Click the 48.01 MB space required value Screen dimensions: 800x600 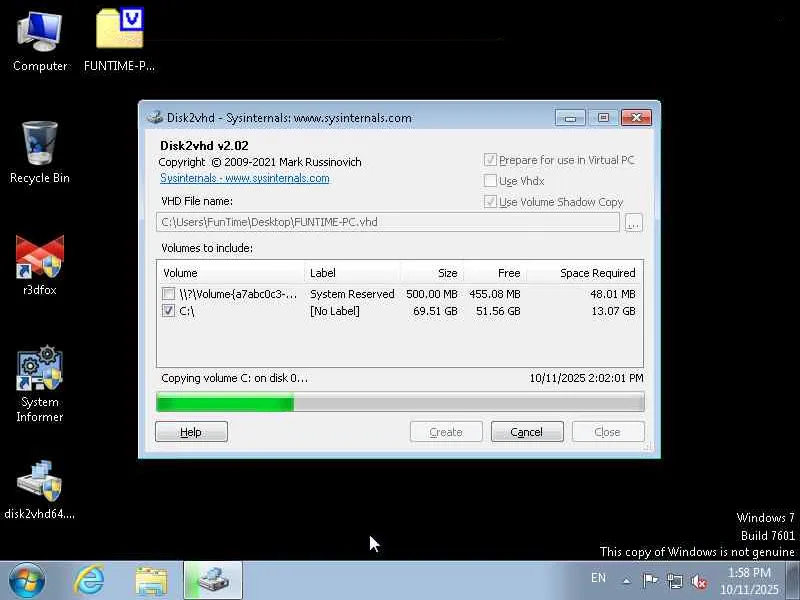pyautogui.click(x=613, y=294)
